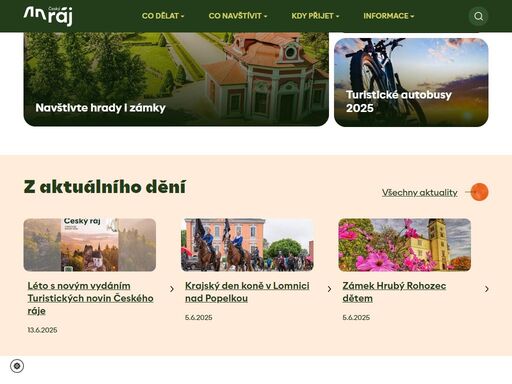Click date under Zámek Hrubý Rohozec

coord(356,317)
